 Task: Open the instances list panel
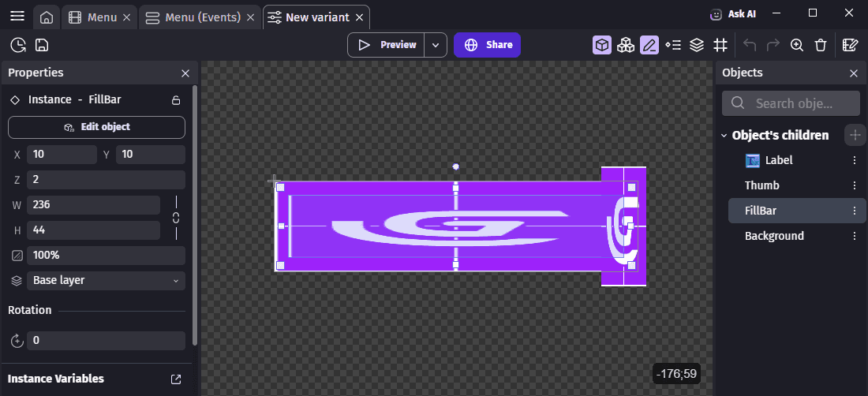coord(673,45)
